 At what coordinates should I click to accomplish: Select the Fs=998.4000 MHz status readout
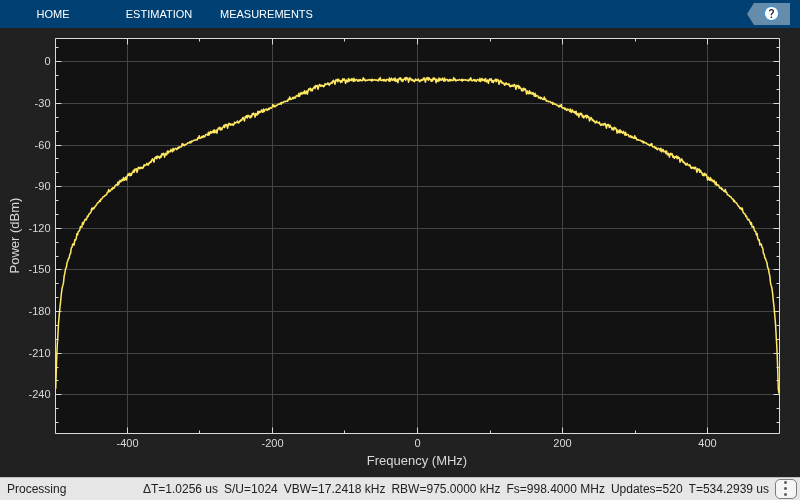pyautogui.click(x=556, y=489)
